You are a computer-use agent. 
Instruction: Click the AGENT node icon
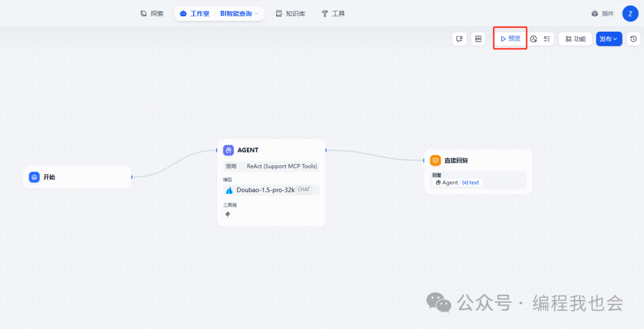[x=228, y=150]
